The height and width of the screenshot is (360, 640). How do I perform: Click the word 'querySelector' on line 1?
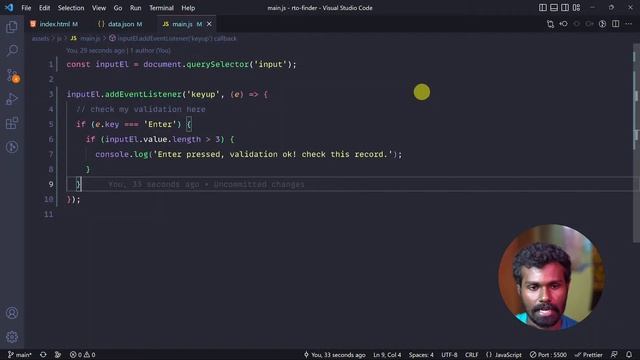click(x=218, y=64)
